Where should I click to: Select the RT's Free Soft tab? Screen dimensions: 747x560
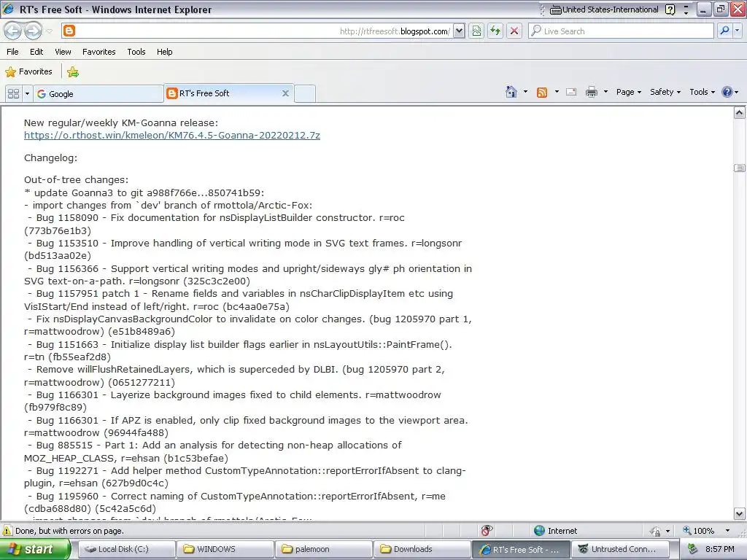(228, 93)
